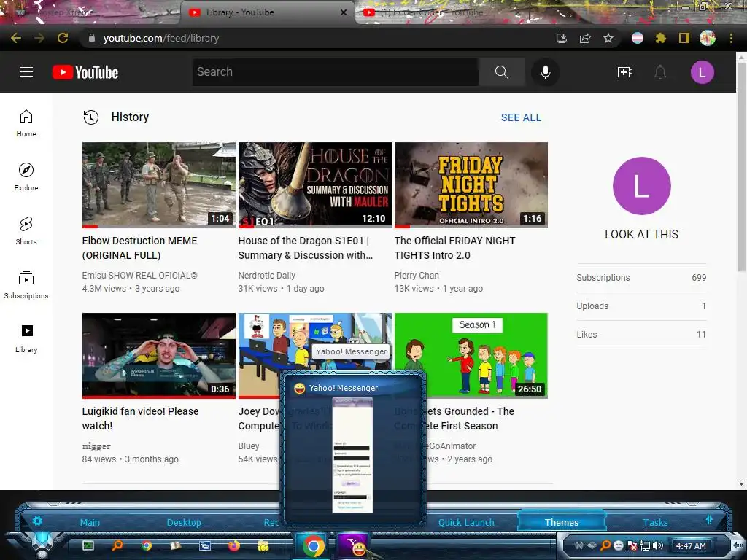Click the small Chrome quick launch icon

(147, 545)
